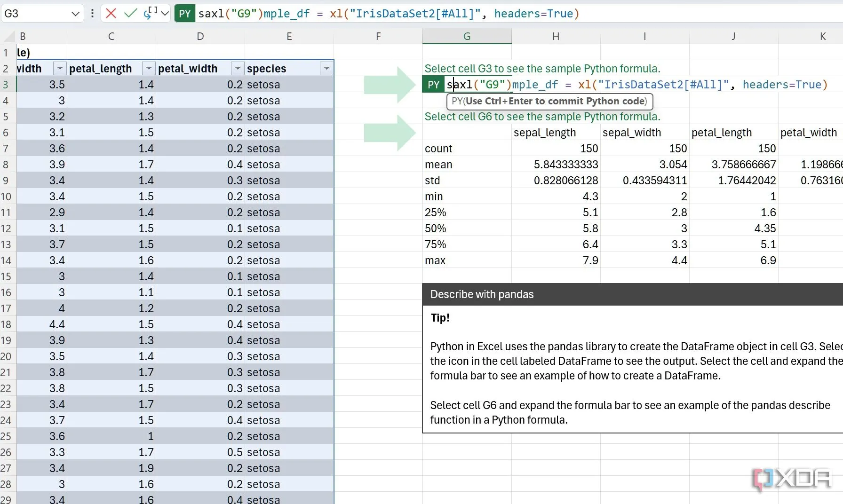
Task: Select column H header
Action: (x=556, y=36)
